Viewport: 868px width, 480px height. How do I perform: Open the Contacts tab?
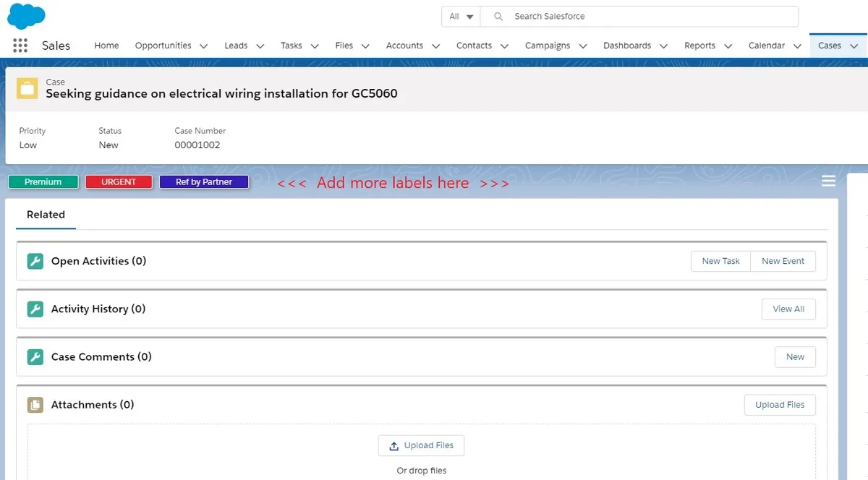(x=474, y=46)
